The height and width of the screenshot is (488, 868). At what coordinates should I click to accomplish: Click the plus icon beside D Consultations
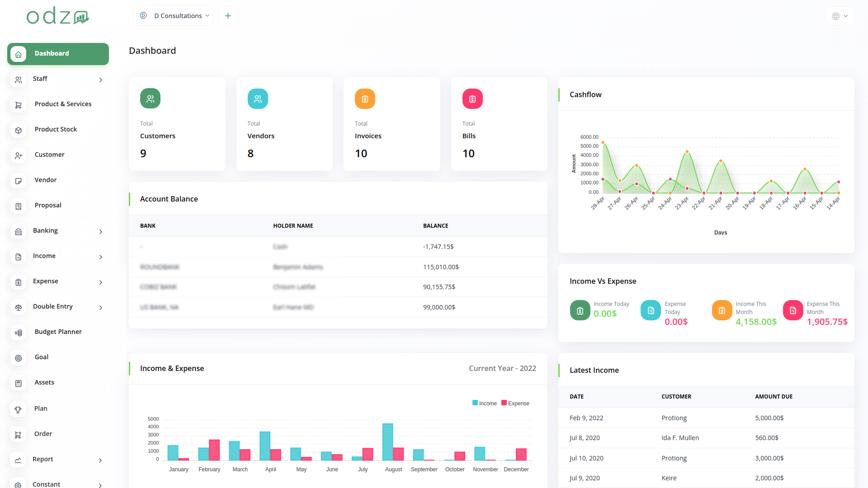click(228, 16)
